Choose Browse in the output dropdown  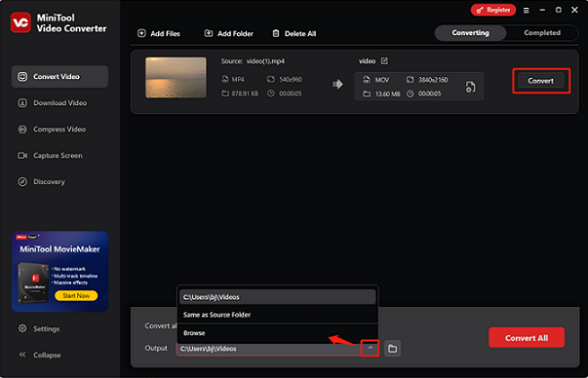(278, 332)
